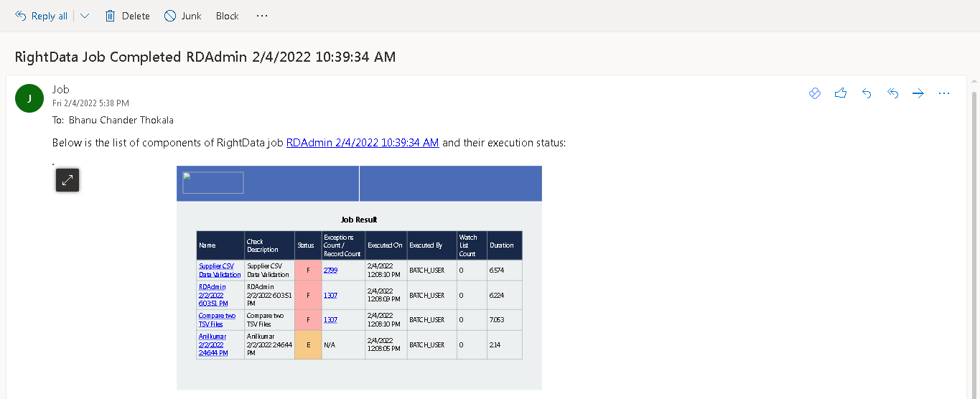Click the scrollbar up arrow
980x399 pixels.
[x=974, y=81]
